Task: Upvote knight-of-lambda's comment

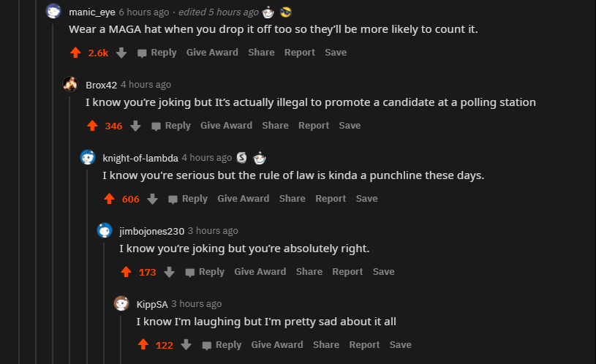Action: pyautogui.click(x=109, y=199)
